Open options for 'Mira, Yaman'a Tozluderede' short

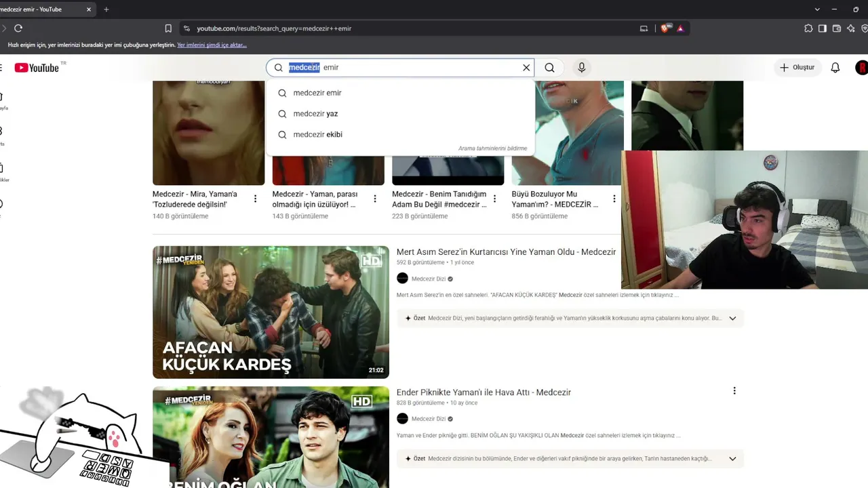(255, 199)
